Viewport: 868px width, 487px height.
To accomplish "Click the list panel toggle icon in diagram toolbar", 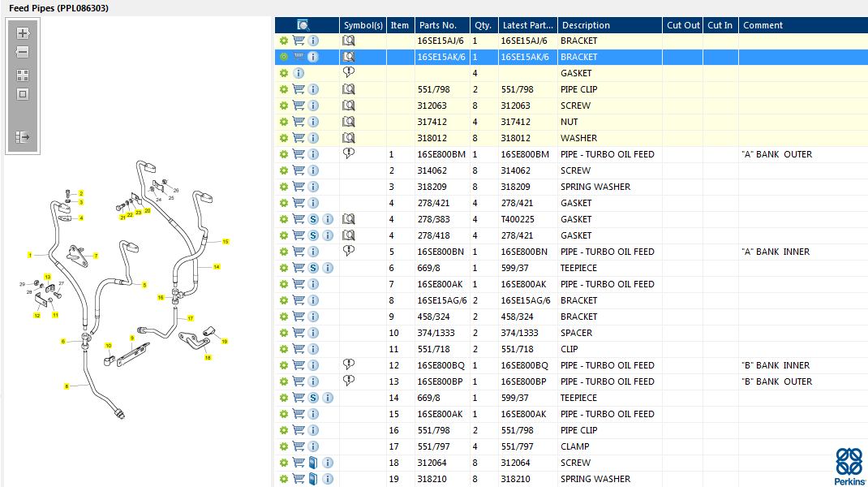I will [22, 137].
